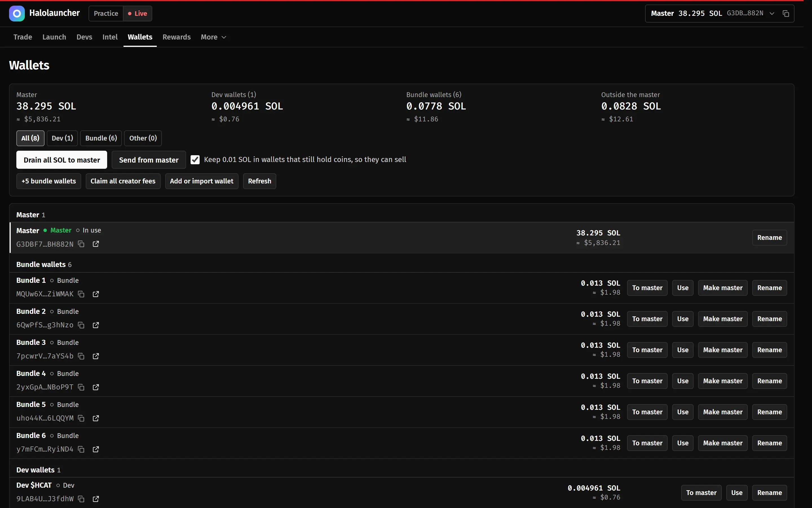Open Bundle 6 in external explorer
Viewport: 812px width, 508px height.
(96, 449)
